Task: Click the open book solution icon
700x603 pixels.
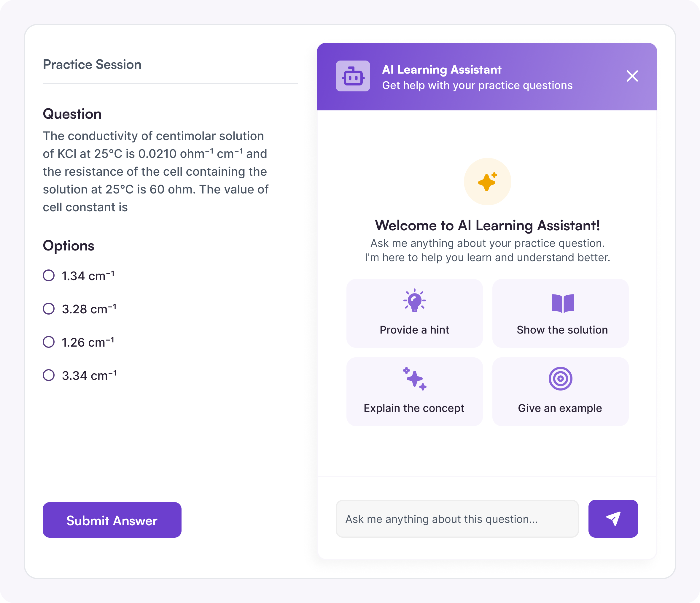Action: (x=562, y=304)
